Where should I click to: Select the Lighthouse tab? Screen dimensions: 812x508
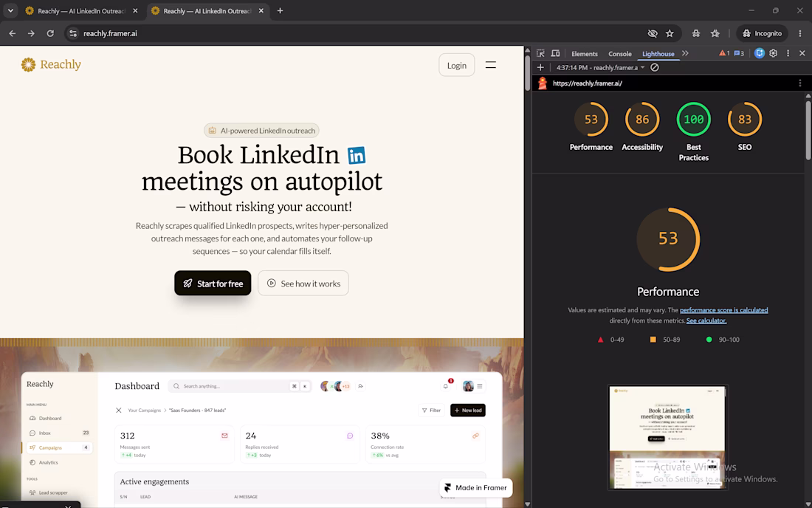click(x=658, y=54)
